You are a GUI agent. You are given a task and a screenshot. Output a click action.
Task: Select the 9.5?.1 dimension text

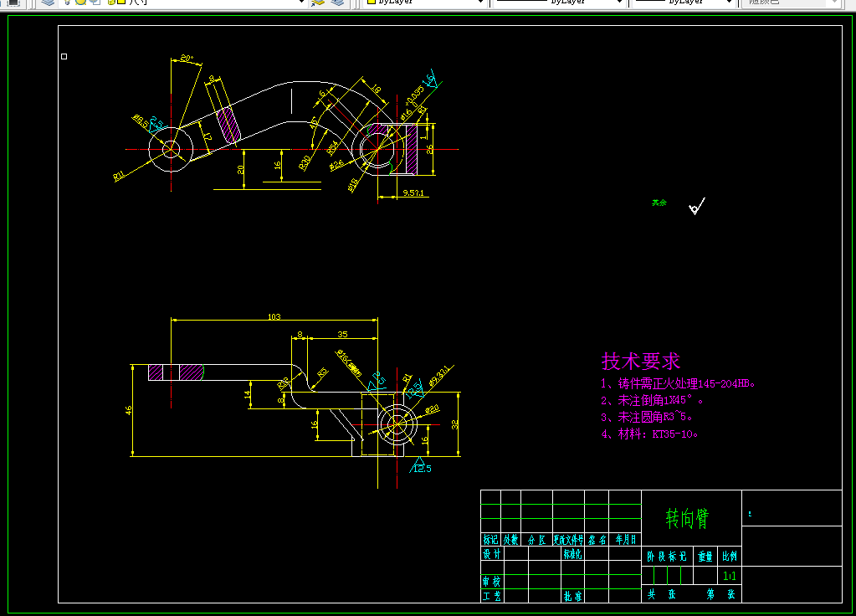pyautogui.click(x=413, y=192)
